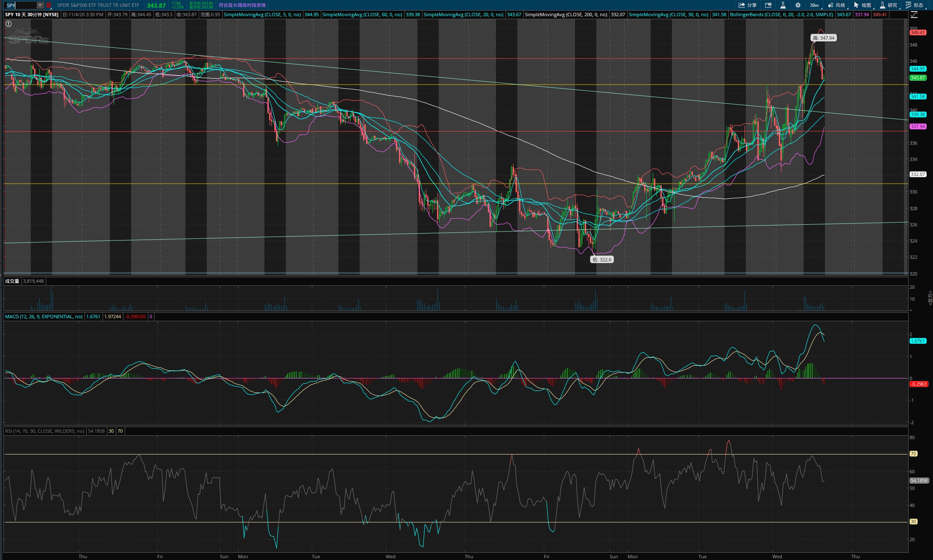Click the 百万 volume axis unit label
The height and width of the screenshot is (560, 933).
tap(930, 298)
